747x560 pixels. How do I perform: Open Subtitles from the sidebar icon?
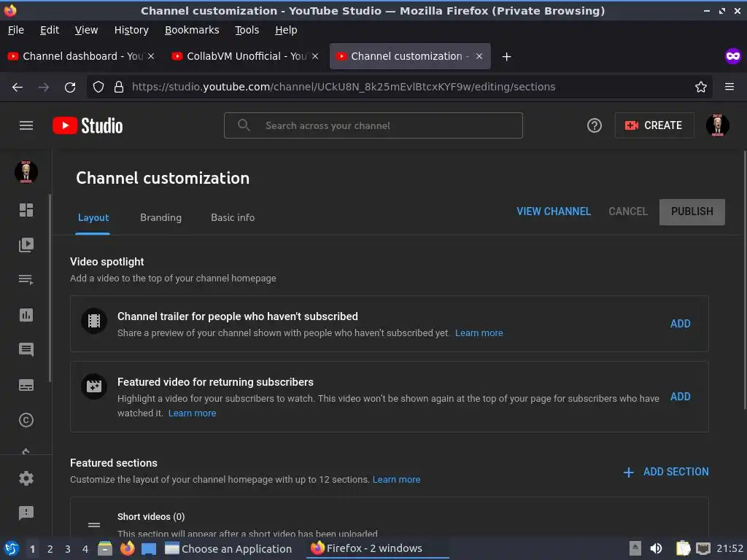coord(26,385)
